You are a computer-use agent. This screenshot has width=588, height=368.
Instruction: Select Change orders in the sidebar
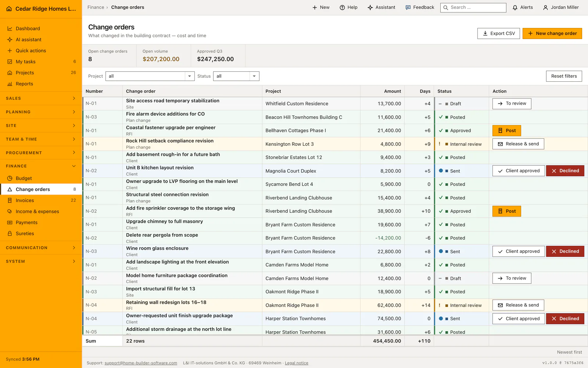41,189
